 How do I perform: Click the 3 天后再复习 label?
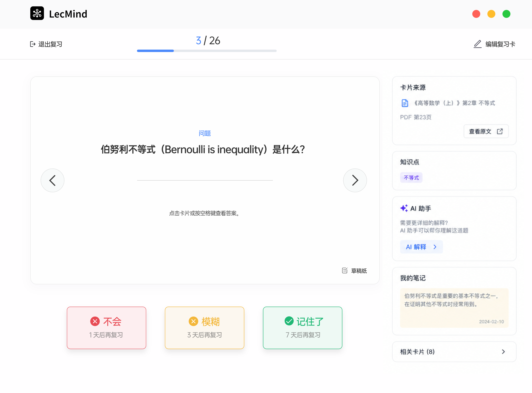click(x=205, y=335)
